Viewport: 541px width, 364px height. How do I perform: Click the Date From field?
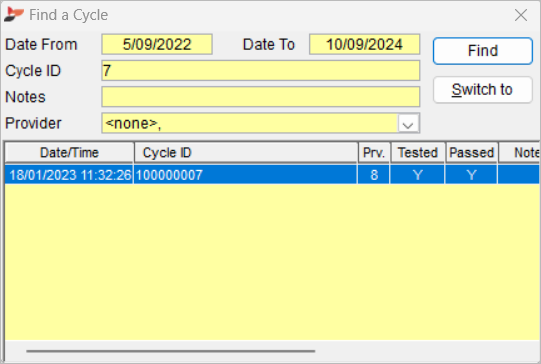(157, 44)
